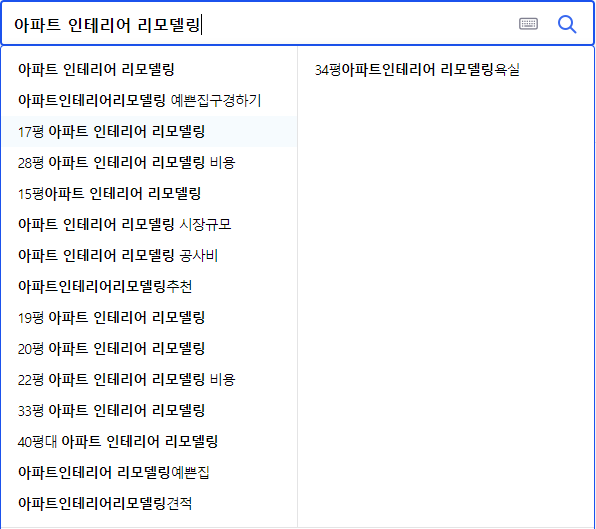Select 아파트 인테리어 리모델링 공사비
The height and width of the screenshot is (529, 596).
(118, 256)
